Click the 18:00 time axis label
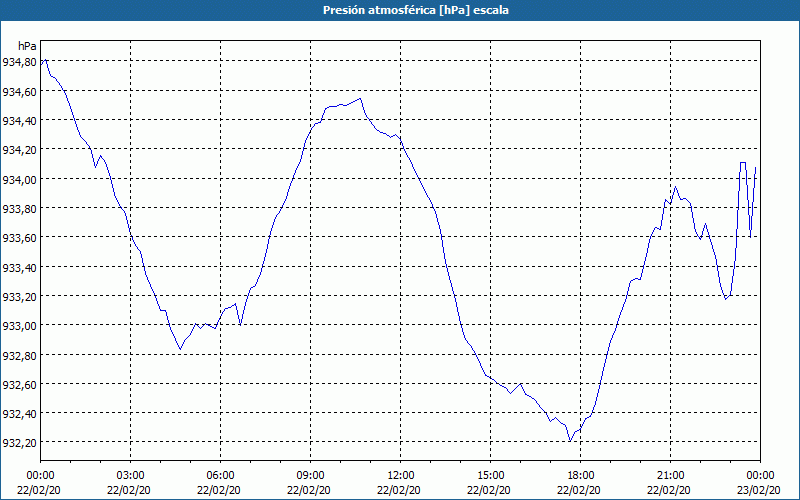800x500 pixels. click(x=581, y=476)
